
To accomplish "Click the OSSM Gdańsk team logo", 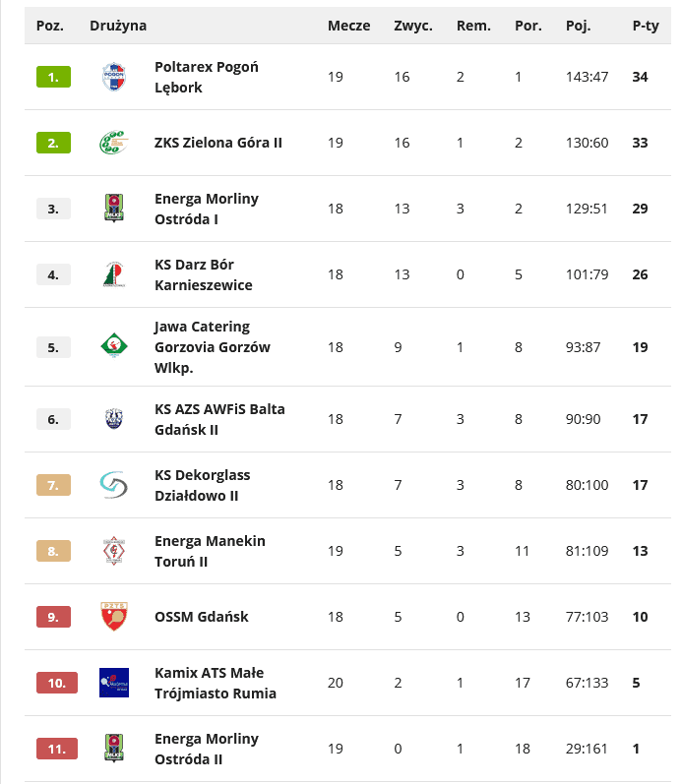I will pos(114,617).
